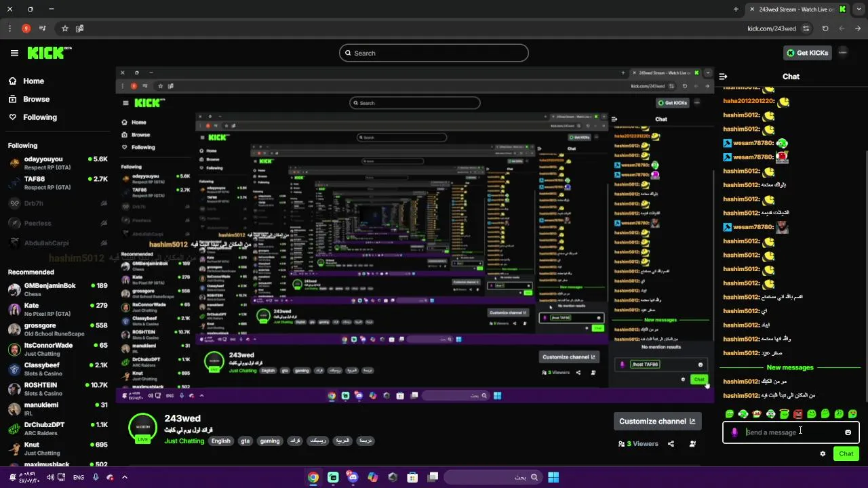Open the Windows Start button

tap(553, 477)
